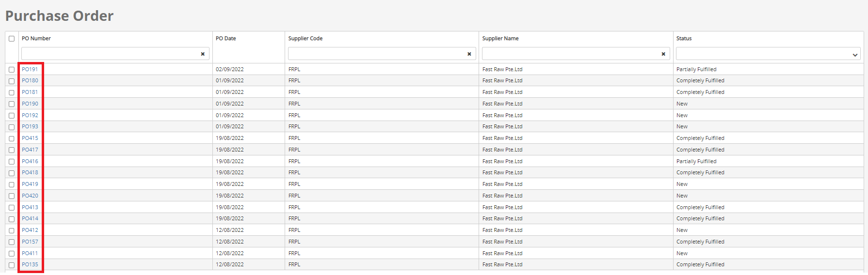
Task: Clear the Supplier Name filter field
Action: 663,54
